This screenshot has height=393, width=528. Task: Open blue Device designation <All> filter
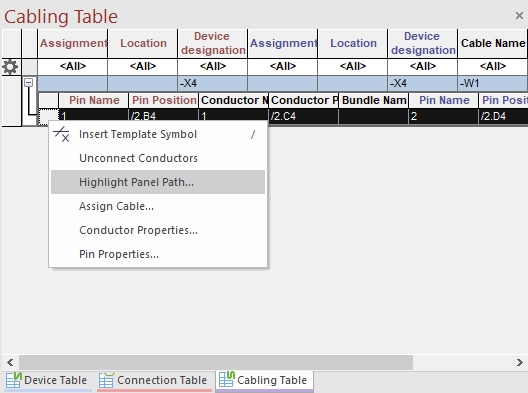(x=423, y=66)
